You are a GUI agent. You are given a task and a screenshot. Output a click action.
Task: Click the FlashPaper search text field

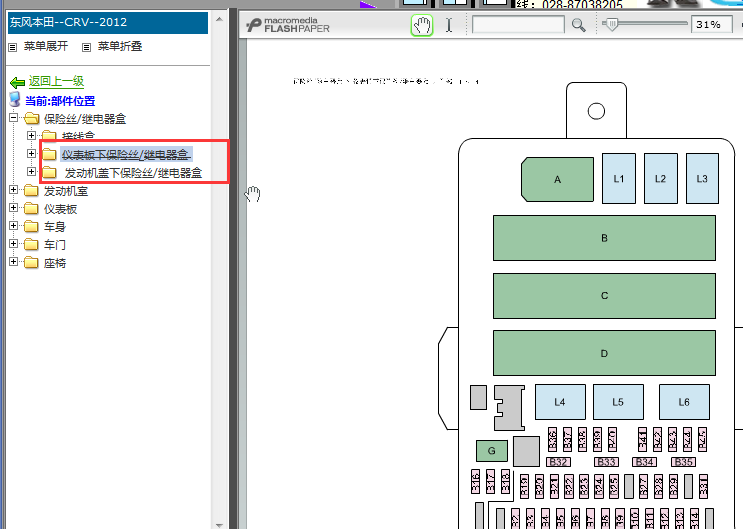tap(518, 25)
